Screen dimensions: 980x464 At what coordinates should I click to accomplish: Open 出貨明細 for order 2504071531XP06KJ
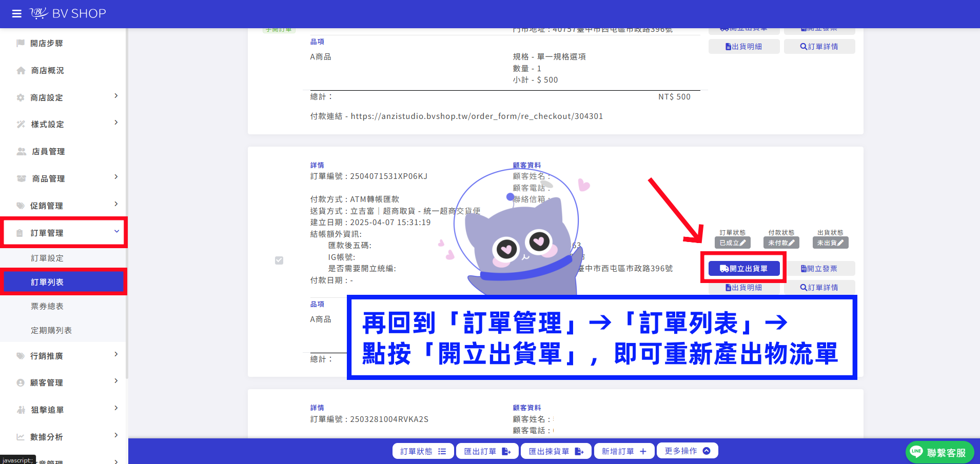click(x=744, y=288)
